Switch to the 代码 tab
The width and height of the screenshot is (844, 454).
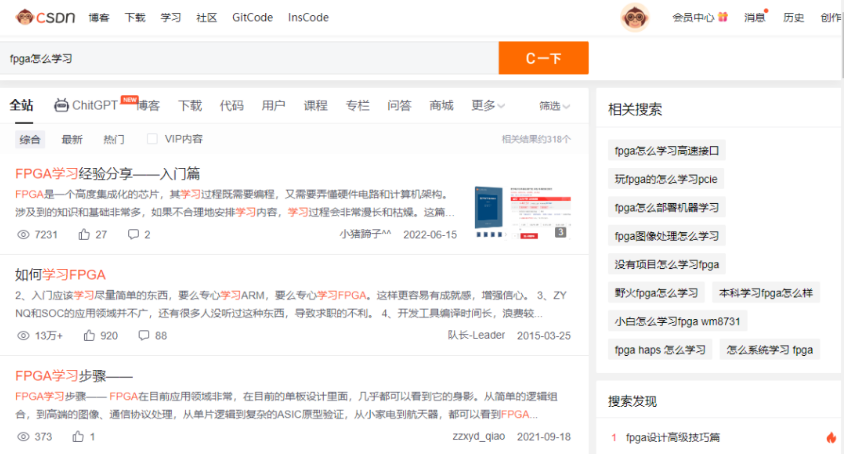[x=231, y=106]
